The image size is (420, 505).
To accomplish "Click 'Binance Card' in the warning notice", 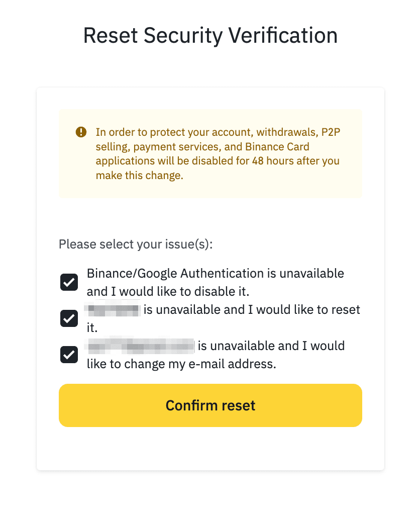I will 278,147.
